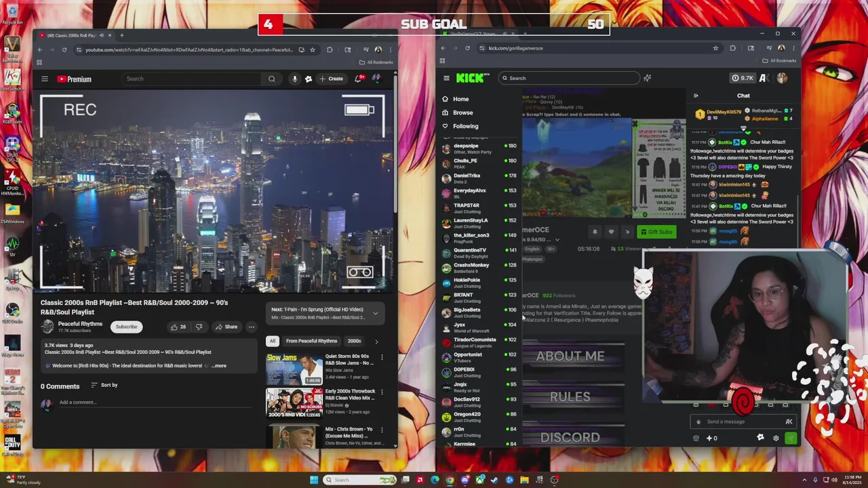Focus the YouTube search field
The width and height of the screenshot is (868, 488).
[193, 79]
